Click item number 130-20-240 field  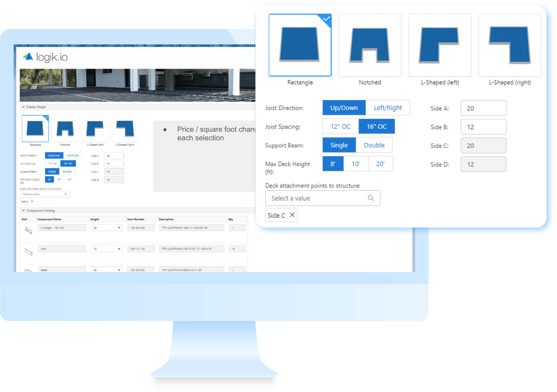click(x=141, y=228)
